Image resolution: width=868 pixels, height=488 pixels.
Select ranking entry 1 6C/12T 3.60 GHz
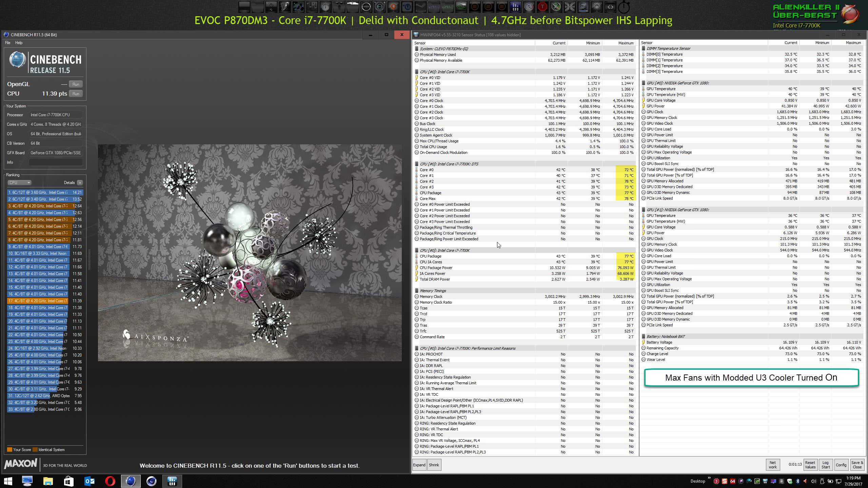(x=41, y=192)
